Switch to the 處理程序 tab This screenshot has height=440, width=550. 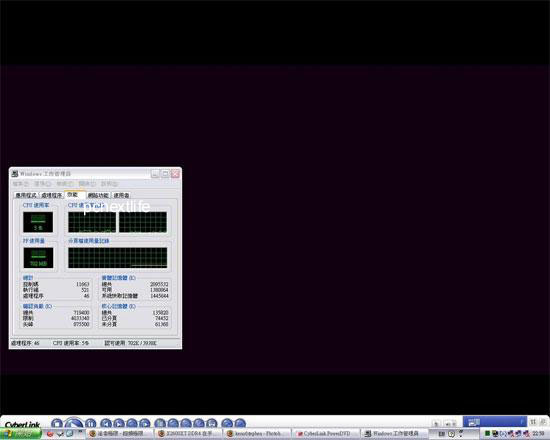pos(52,195)
